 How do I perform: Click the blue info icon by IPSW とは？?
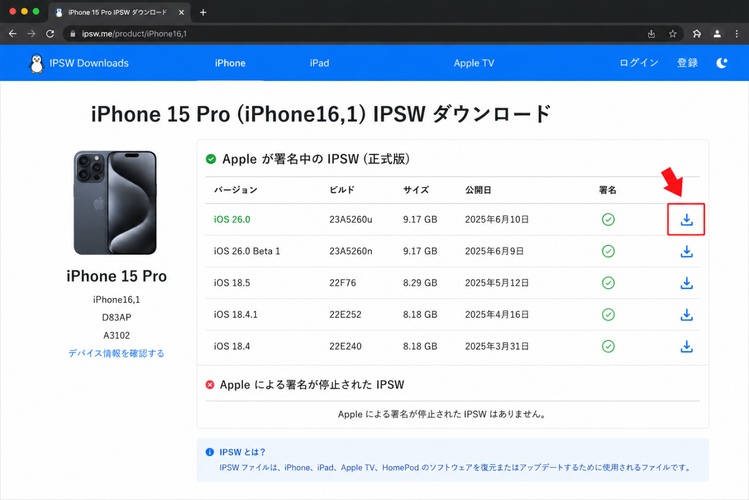click(x=209, y=452)
